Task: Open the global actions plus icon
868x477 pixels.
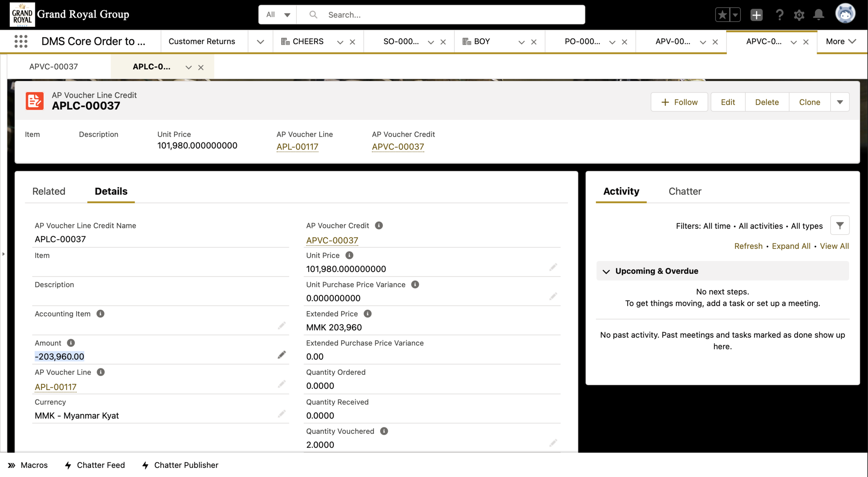Action: pyautogui.click(x=756, y=15)
